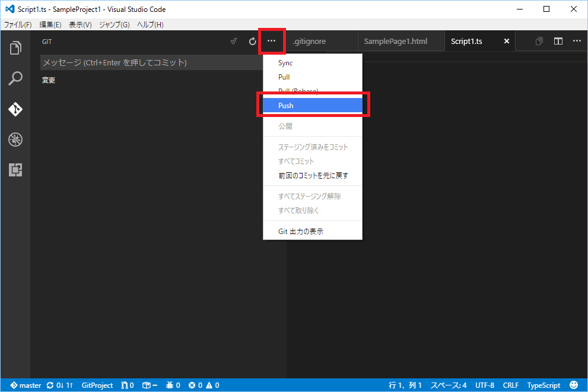The height and width of the screenshot is (392, 588).
Task: Open the Search view in activity bar
Action: tap(15, 78)
